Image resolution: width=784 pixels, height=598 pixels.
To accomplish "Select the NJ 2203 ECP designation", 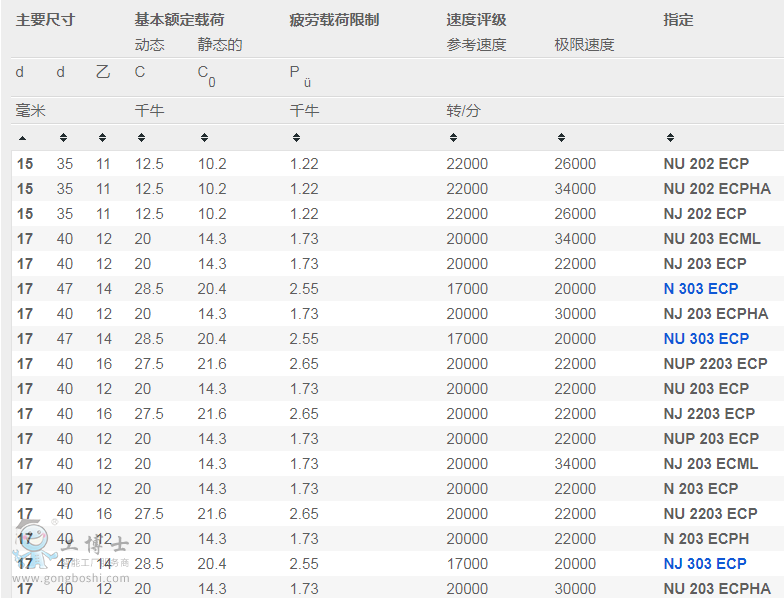I will (x=708, y=414).
